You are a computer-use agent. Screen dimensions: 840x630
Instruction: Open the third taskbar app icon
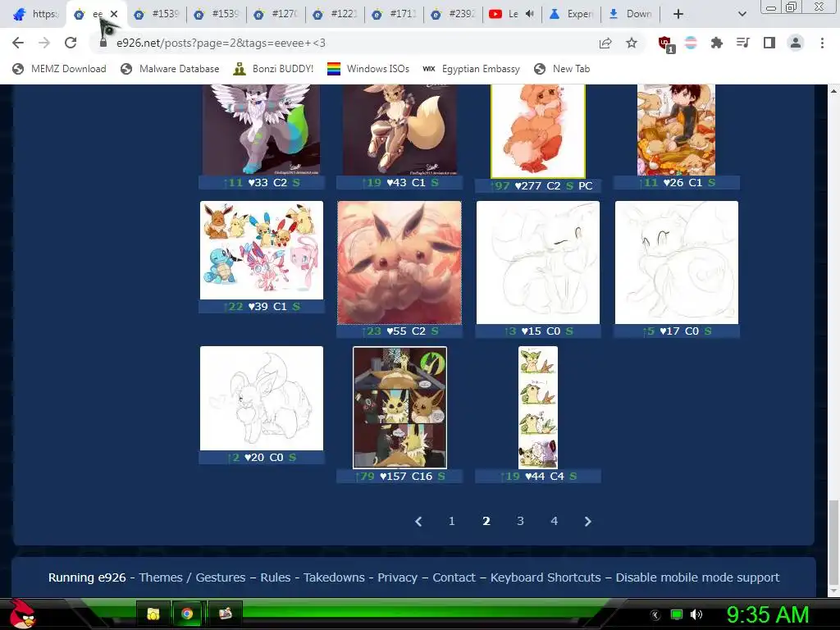pyautogui.click(x=226, y=614)
